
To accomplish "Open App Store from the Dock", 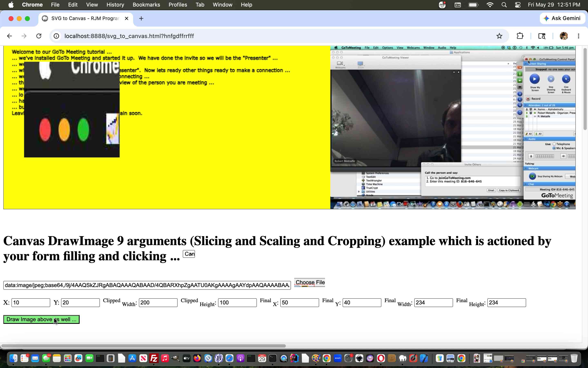I will point(133,358).
